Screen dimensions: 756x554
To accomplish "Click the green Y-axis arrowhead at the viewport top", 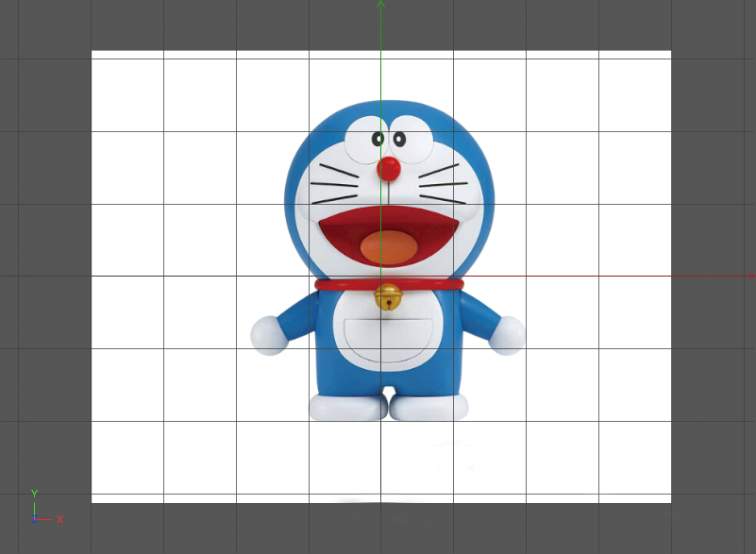I will pyautogui.click(x=380, y=4).
